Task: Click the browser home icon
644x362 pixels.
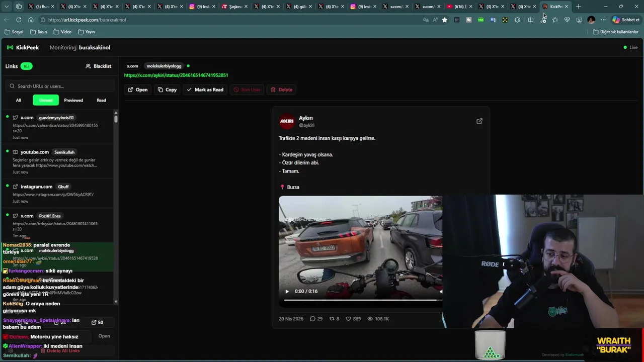Action: [x=31, y=20]
